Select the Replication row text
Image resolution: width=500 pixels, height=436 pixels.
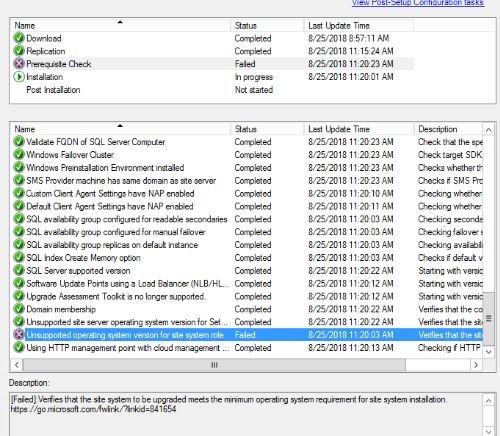[x=46, y=51]
